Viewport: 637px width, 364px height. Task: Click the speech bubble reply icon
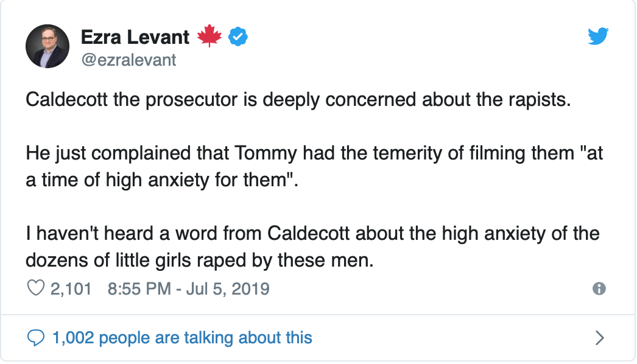click(x=36, y=338)
